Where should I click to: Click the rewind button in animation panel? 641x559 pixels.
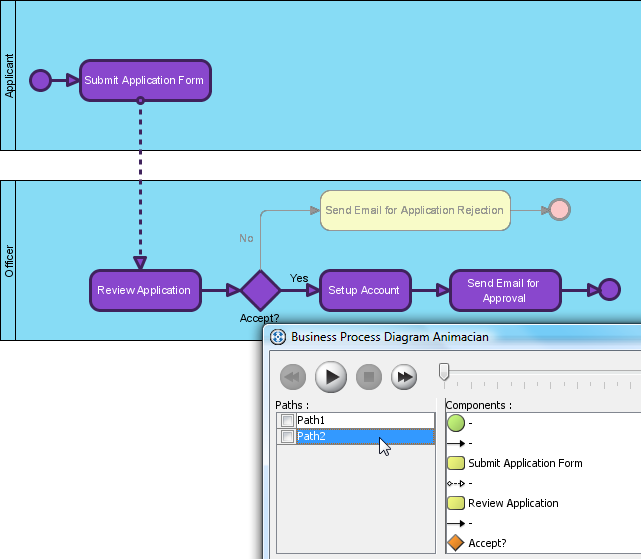pyautogui.click(x=293, y=377)
